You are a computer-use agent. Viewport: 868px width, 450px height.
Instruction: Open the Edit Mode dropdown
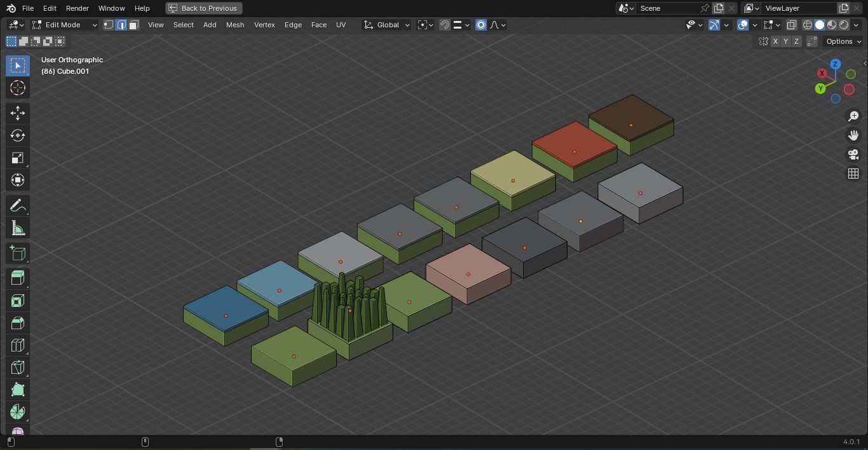(x=65, y=25)
